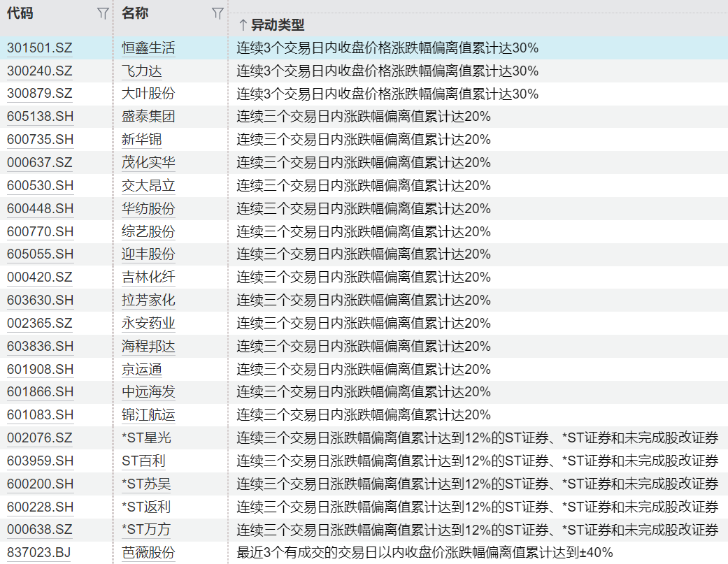Open stock code 300879.SZ link

coord(40,94)
